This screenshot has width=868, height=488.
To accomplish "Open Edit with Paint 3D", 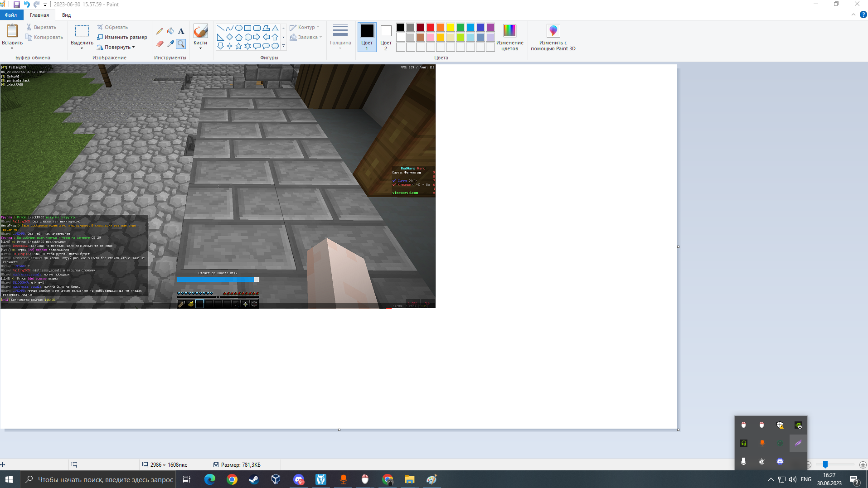I will coord(553,37).
